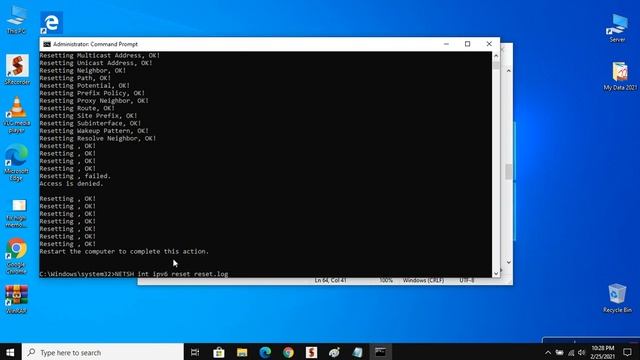Open Microsoft Edge desktop shortcut
This screenshot has width=640, height=360.
pyautogui.click(x=16, y=162)
